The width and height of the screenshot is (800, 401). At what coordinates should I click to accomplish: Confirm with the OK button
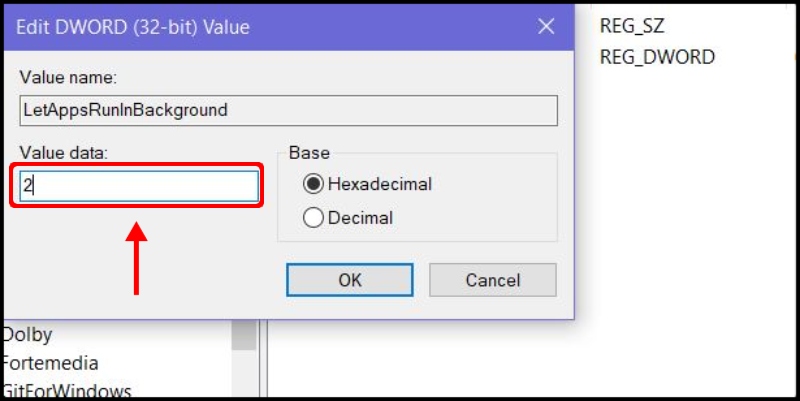349,280
